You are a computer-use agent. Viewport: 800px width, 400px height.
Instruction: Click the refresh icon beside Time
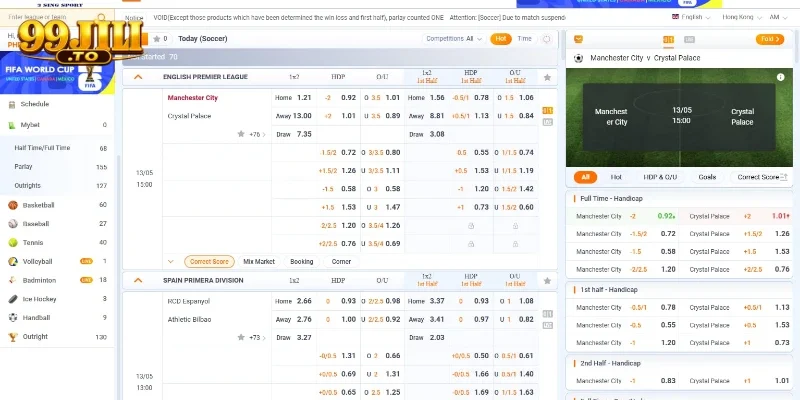point(546,39)
